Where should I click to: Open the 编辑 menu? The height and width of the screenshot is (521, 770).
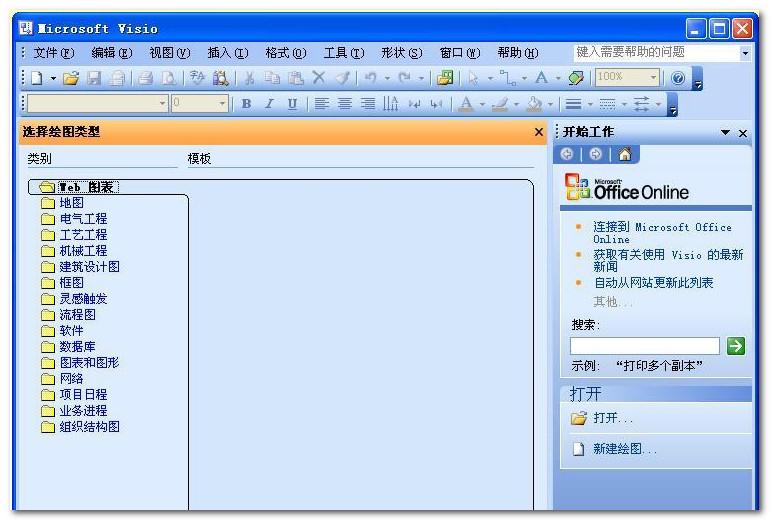111,53
